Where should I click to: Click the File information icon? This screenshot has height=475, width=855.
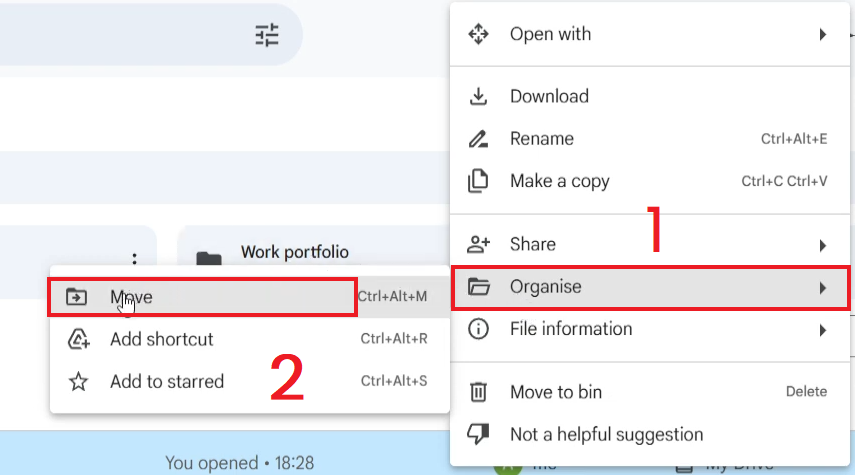point(478,329)
